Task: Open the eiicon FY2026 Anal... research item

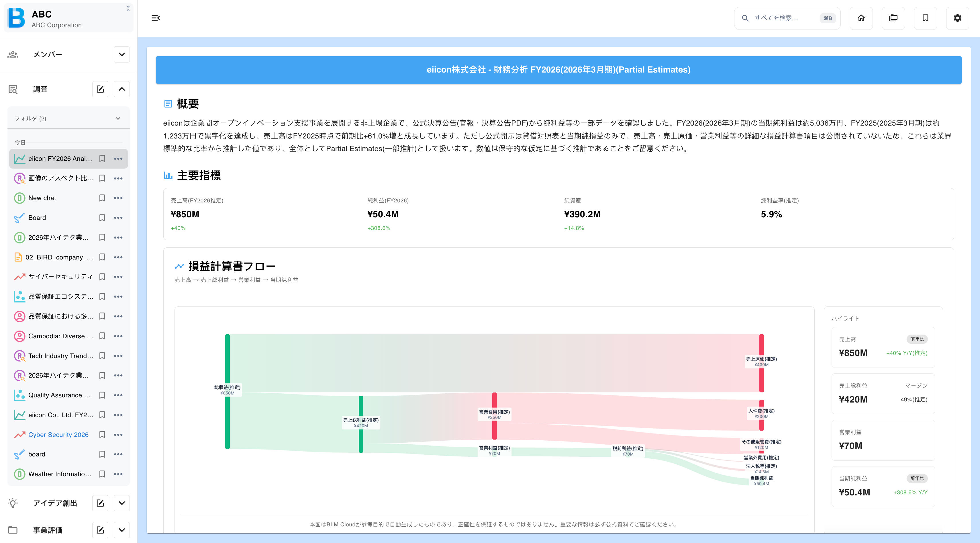Action: (x=60, y=159)
